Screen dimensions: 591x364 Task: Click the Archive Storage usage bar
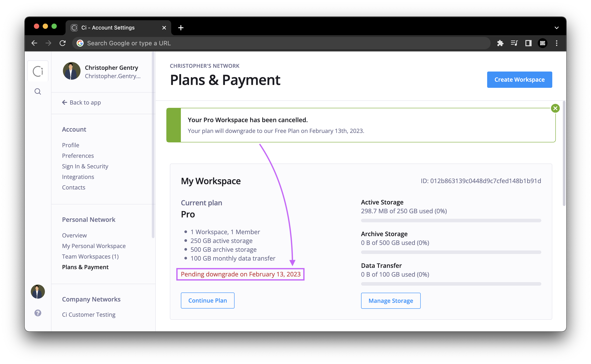451,252
